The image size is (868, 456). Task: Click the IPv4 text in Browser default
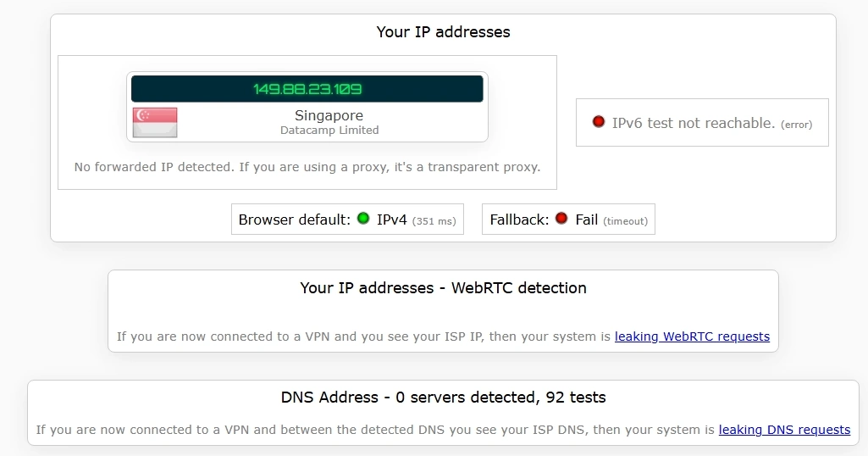pos(392,220)
